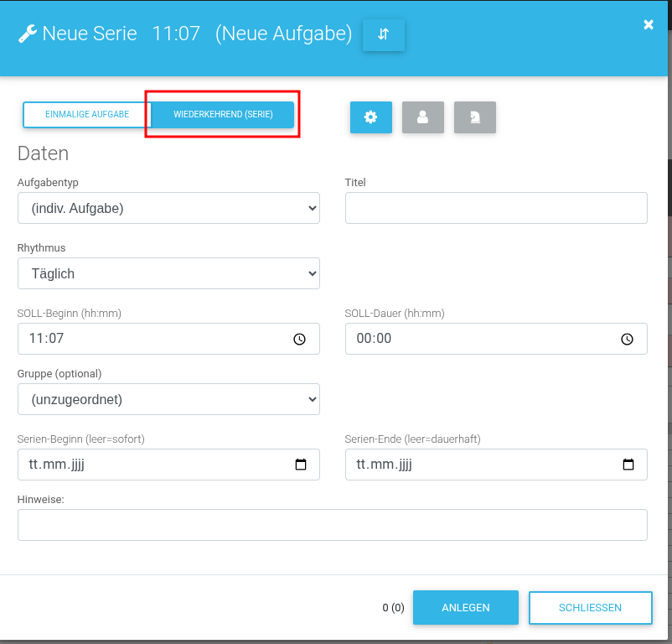Image resolution: width=672 pixels, height=644 pixels.
Task: Click the SOLL-Dauer time value 00:00
Action: click(x=375, y=339)
